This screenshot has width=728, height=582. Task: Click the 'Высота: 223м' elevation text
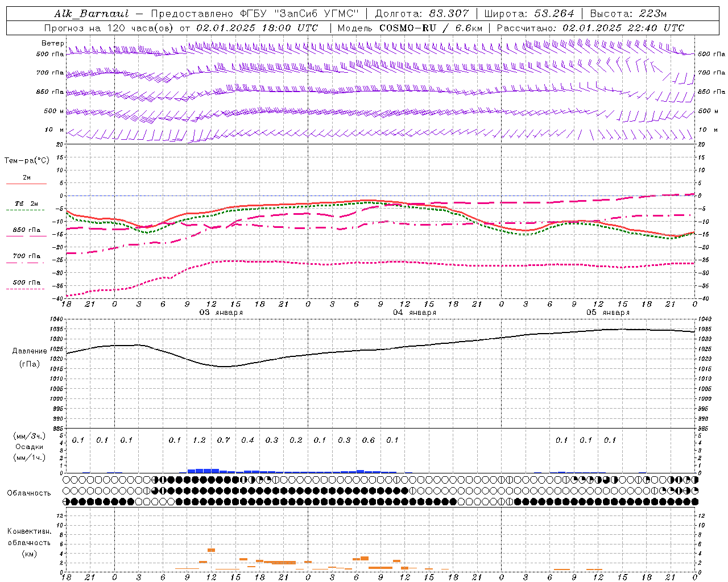click(x=628, y=14)
